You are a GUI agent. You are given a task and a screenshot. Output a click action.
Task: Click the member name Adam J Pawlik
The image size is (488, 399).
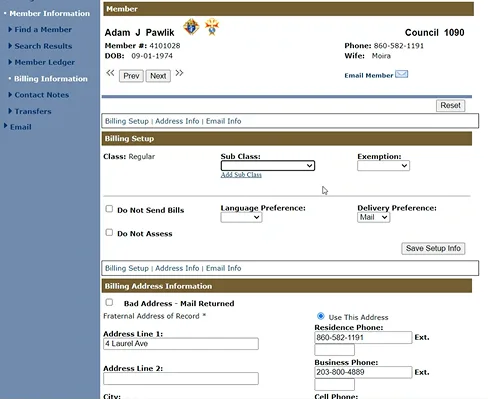click(x=139, y=32)
